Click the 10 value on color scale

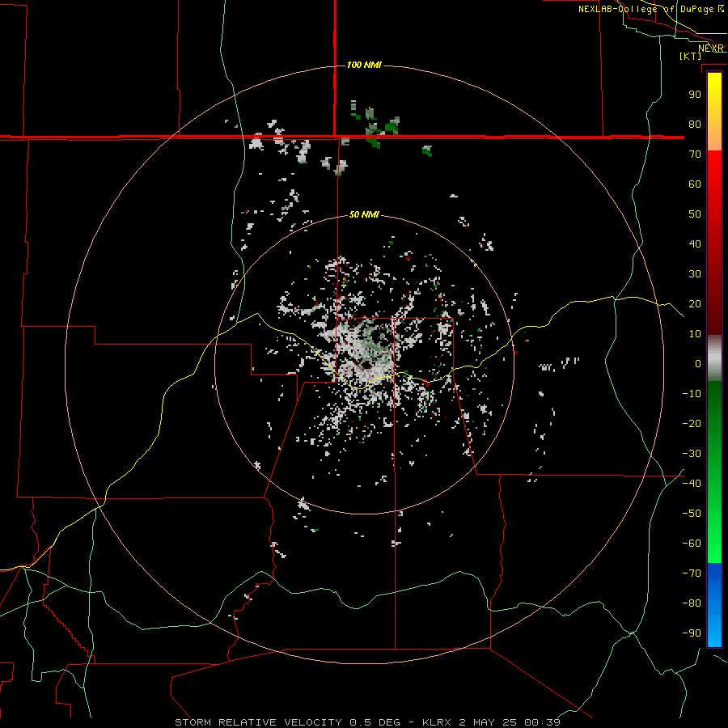(x=695, y=334)
